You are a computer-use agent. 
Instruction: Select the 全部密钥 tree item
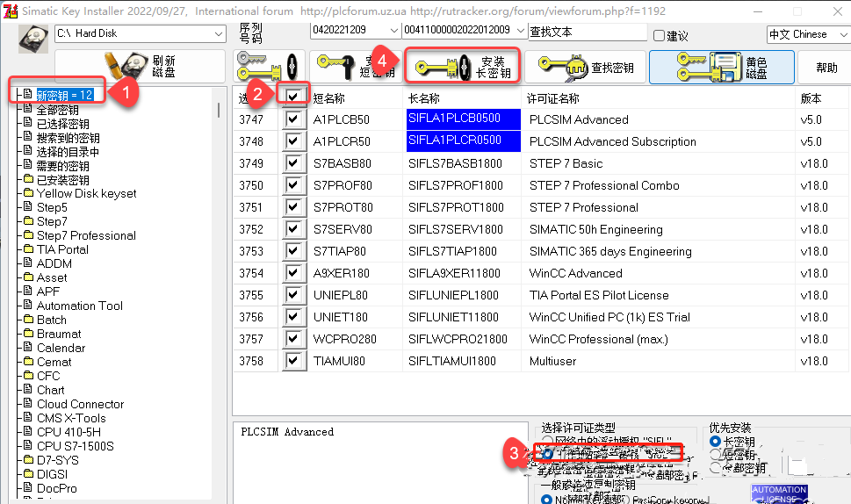57,110
